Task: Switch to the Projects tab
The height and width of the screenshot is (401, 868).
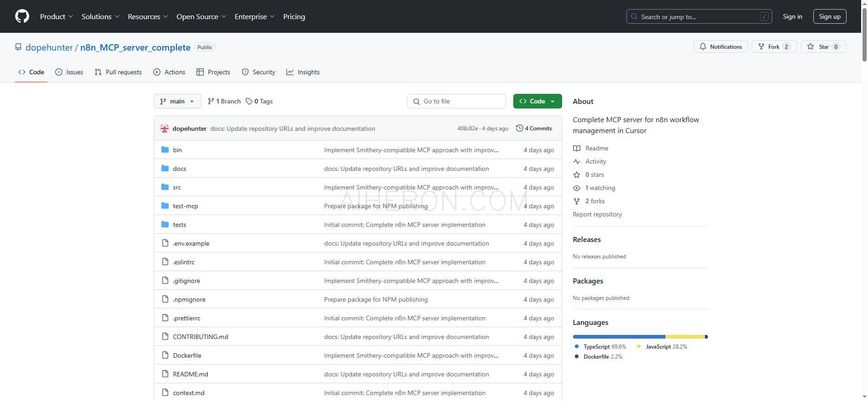Action: (x=213, y=72)
